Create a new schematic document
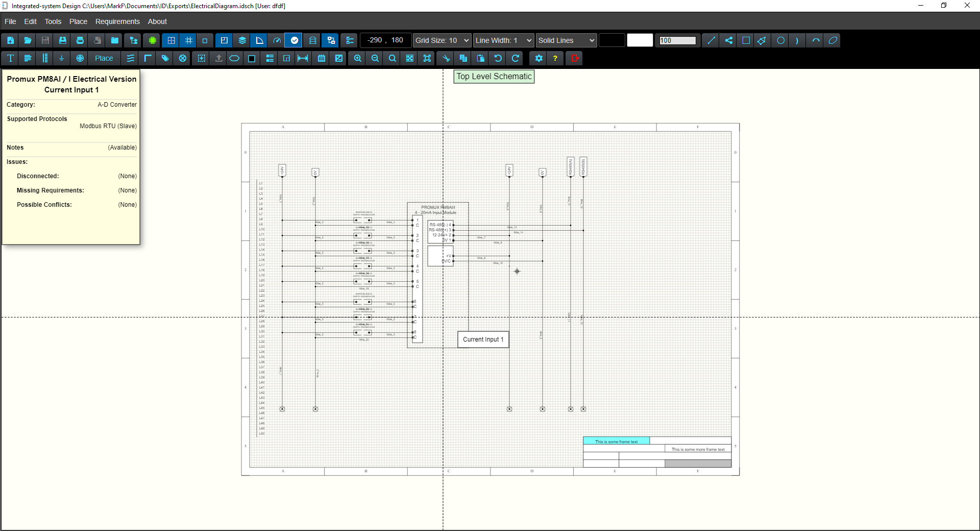Screen dimensions: 980x531 (10, 40)
